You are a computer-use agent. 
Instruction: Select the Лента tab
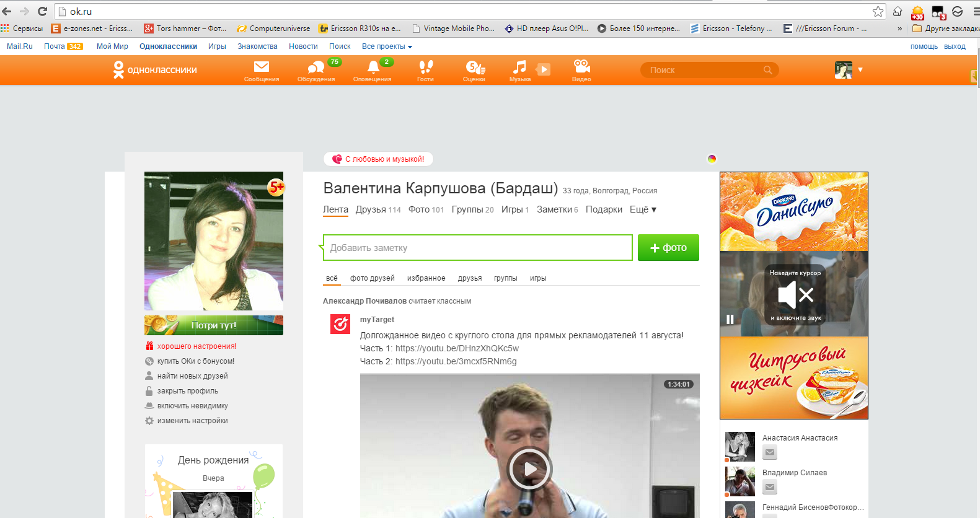(335, 209)
